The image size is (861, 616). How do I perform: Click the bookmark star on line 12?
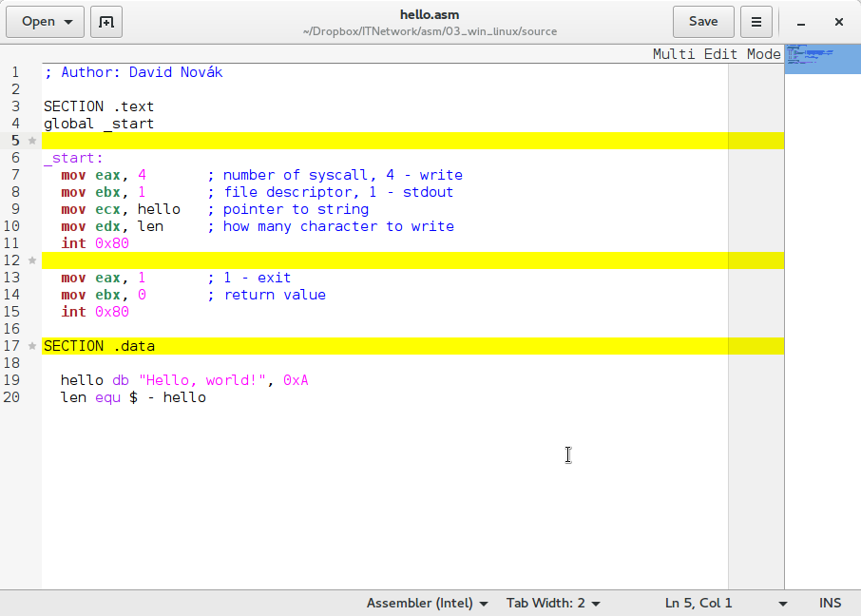32,260
